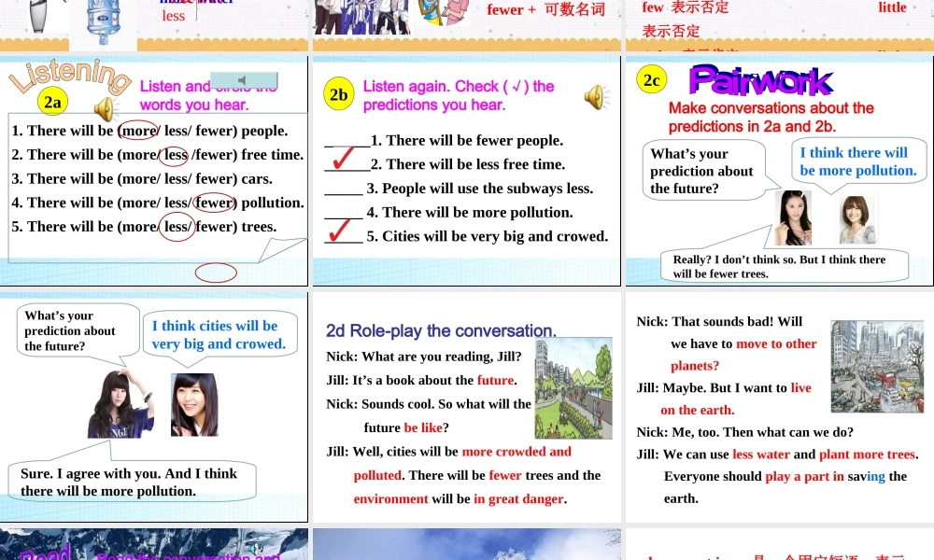Click the red word 'little' on the top-right slide

[x=892, y=7]
